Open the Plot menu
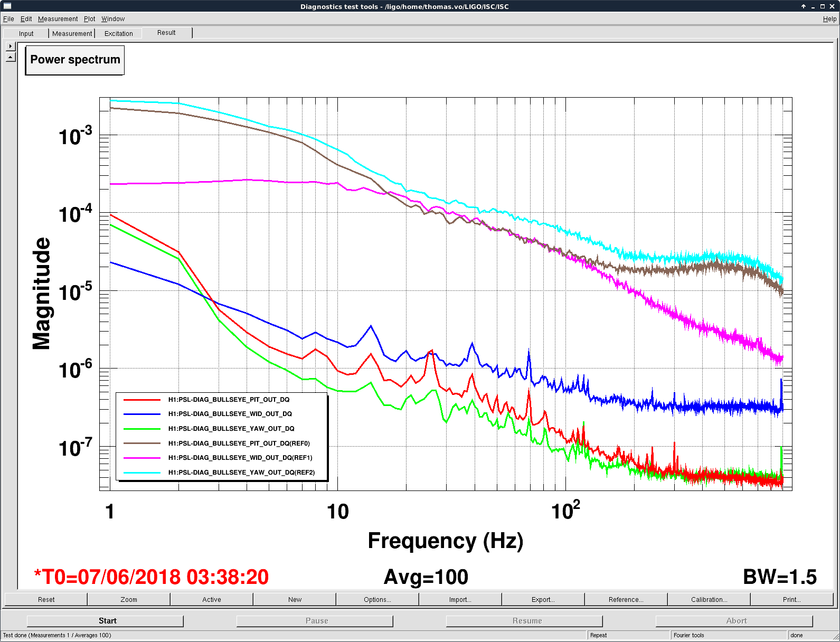This screenshot has height=642, width=840. pyautogui.click(x=89, y=19)
